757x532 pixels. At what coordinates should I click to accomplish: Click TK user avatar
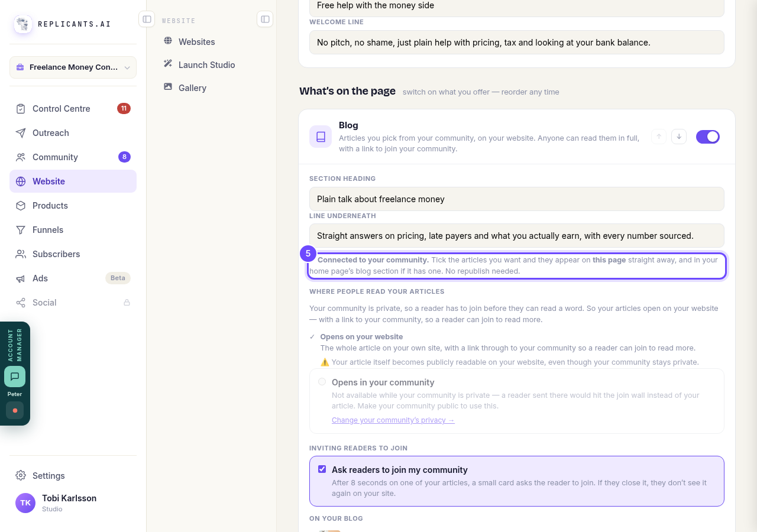tap(25, 503)
